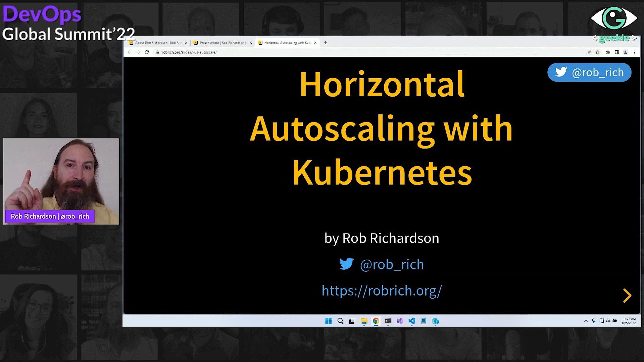Image resolution: width=644 pixels, height=362 pixels.
Task: Open the Windows Start menu
Action: (x=328, y=321)
